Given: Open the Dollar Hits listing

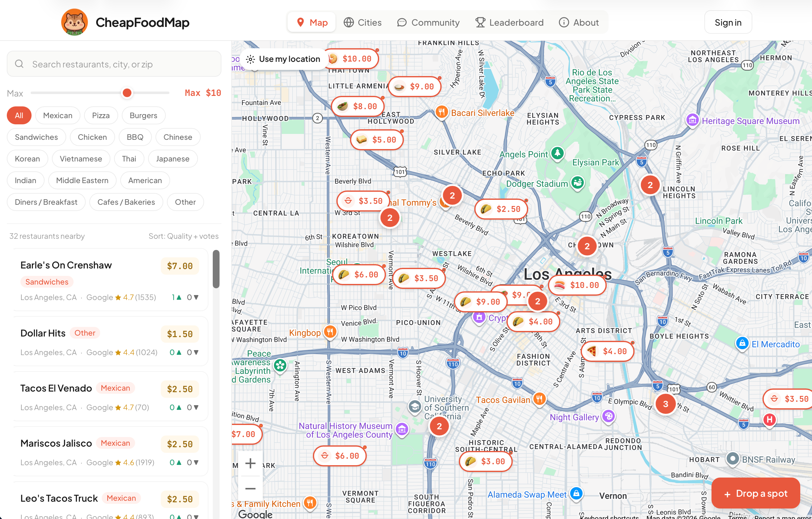Looking at the screenshot, I should (x=111, y=341).
